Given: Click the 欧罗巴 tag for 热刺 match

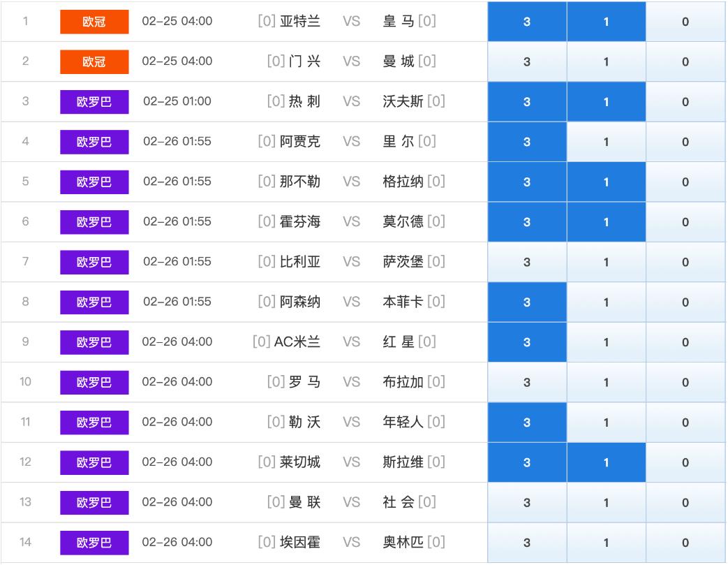Looking at the screenshot, I should [x=94, y=102].
